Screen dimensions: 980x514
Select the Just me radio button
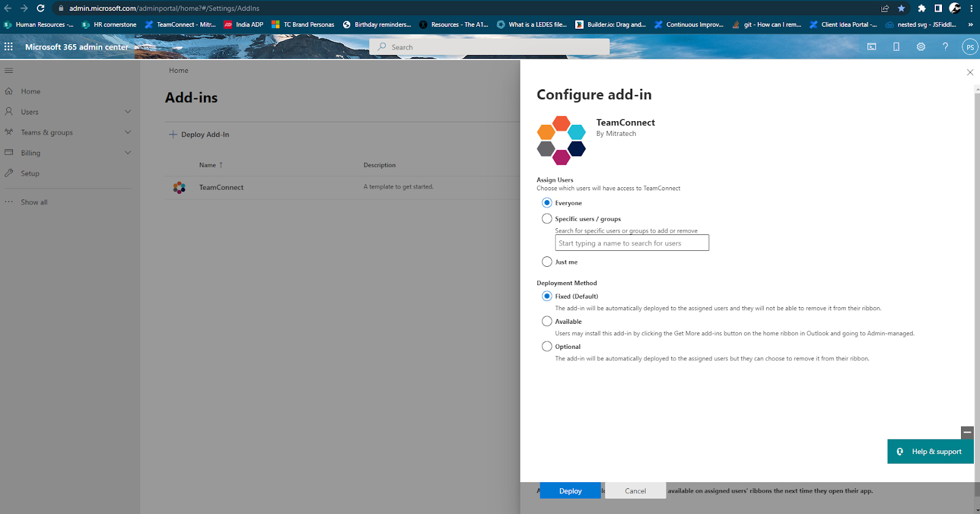(547, 261)
